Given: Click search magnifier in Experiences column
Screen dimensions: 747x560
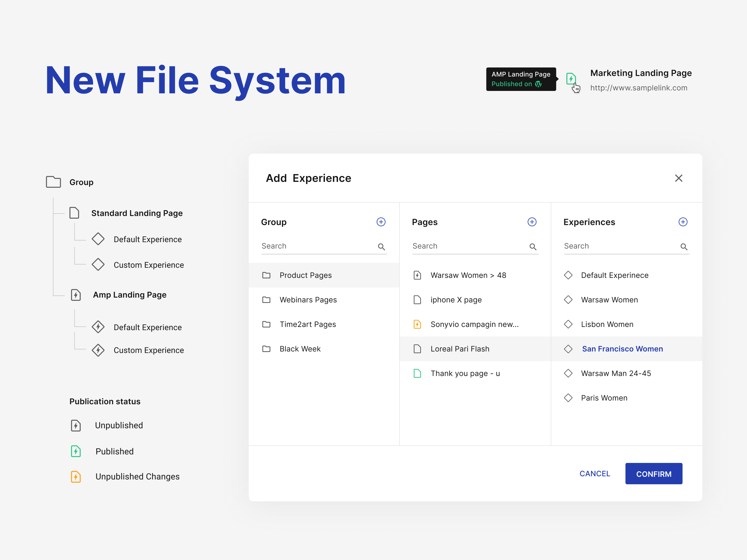Looking at the screenshot, I should click(684, 247).
